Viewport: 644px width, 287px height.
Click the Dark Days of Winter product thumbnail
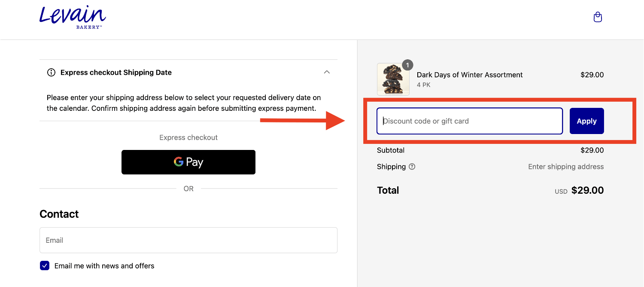click(393, 79)
